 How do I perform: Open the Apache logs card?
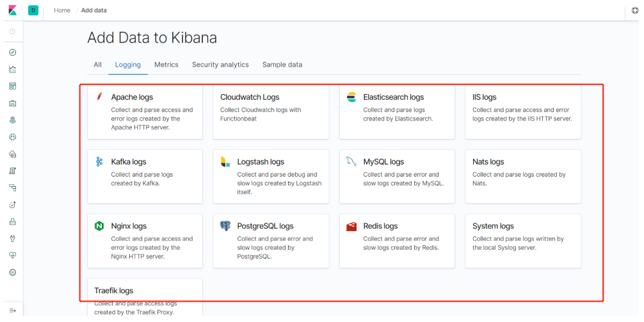(x=145, y=111)
